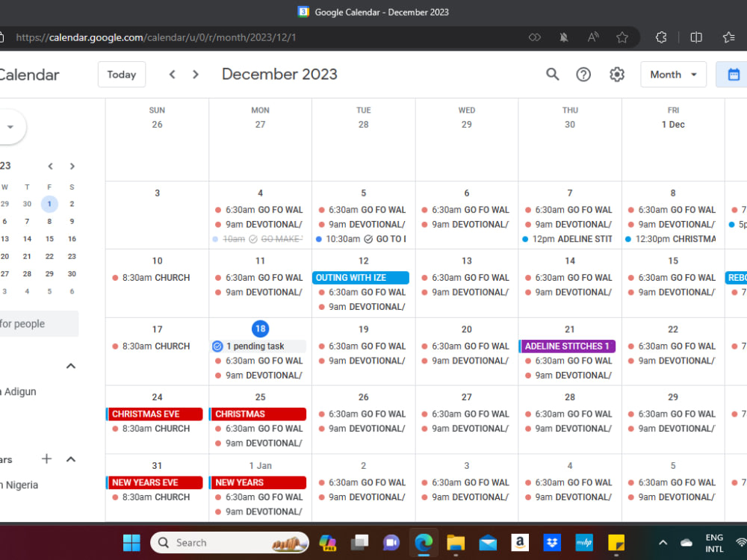
Task: Open 12pm ADELINE STIT event on 7th
Action: pos(568,239)
